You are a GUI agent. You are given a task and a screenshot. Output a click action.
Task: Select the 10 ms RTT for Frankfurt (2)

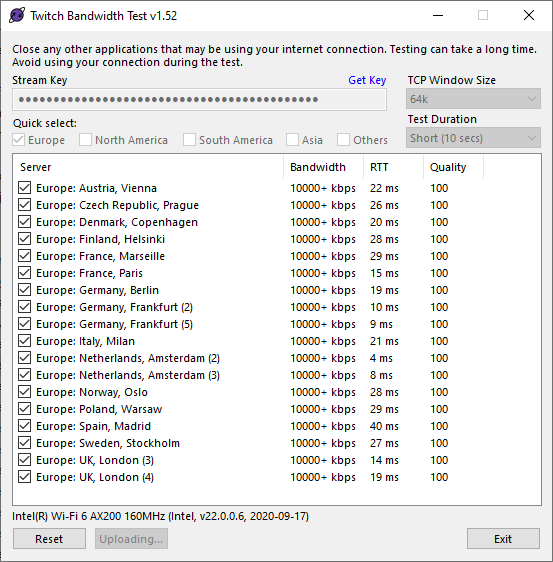point(384,307)
